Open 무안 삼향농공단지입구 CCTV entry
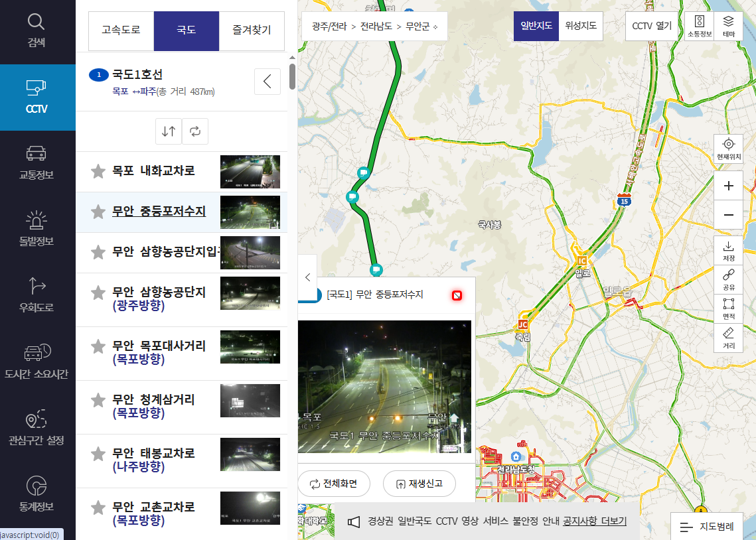 point(166,252)
